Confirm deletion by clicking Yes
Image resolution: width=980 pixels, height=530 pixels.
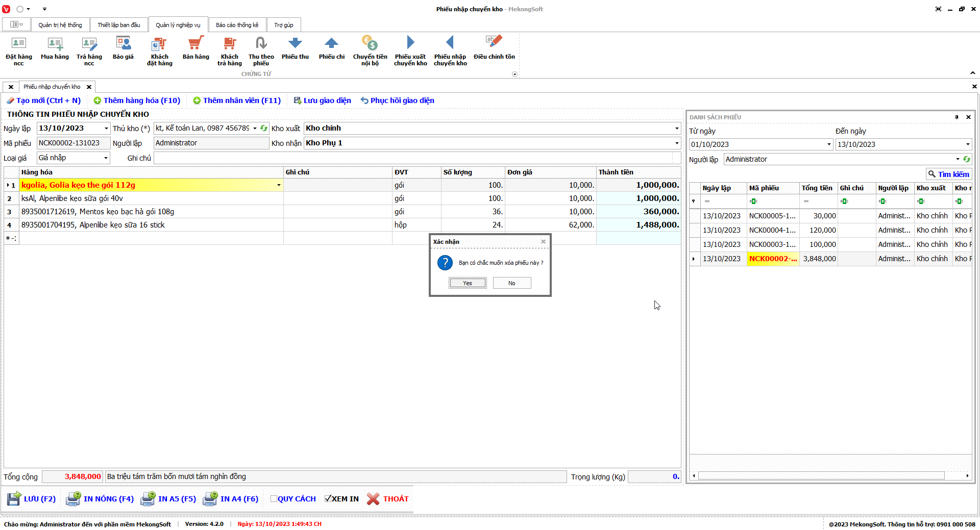[467, 283]
